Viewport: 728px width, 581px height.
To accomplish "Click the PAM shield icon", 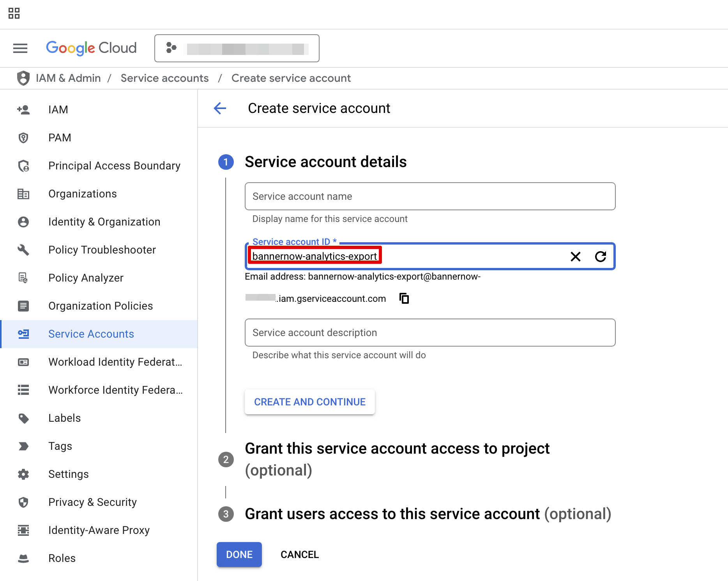I will click(23, 138).
